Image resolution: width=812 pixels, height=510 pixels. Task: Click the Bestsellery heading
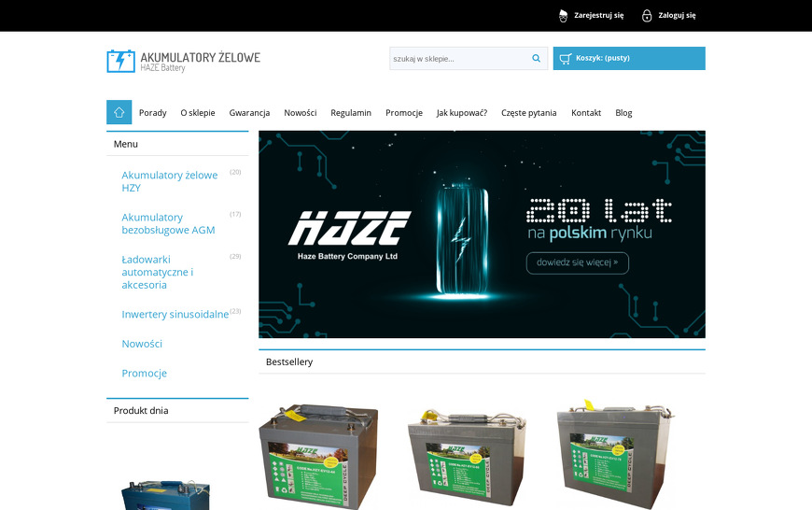289,361
